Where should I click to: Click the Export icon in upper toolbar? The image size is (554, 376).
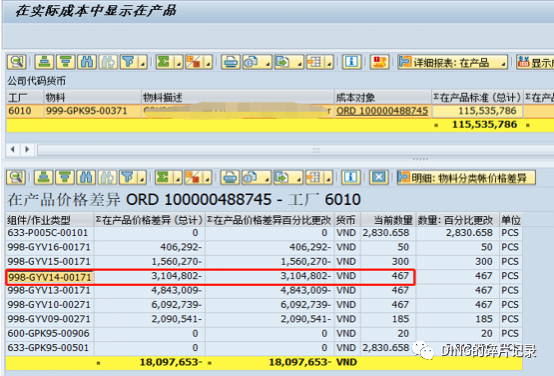click(283, 62)
